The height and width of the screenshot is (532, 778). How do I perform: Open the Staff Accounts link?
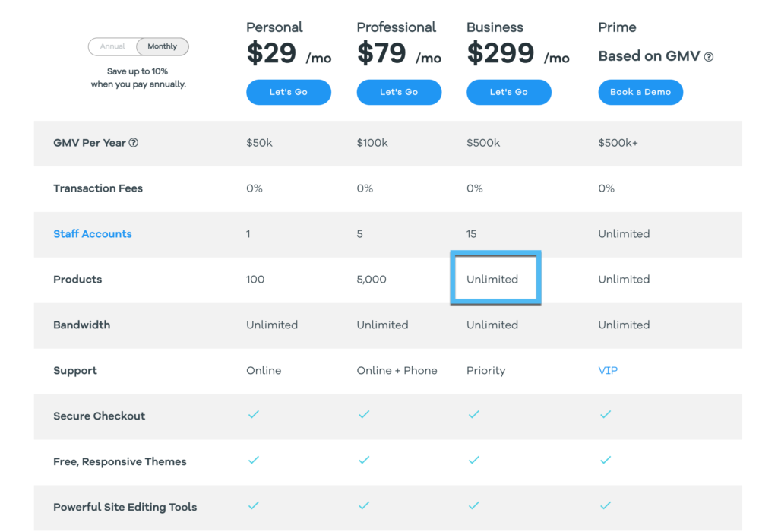(x=93, y=234)
